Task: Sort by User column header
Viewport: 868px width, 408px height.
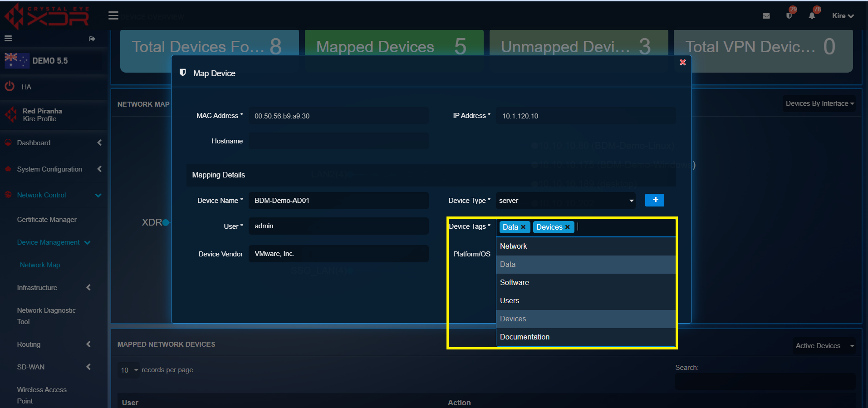Action: click(x=130, y=403)
